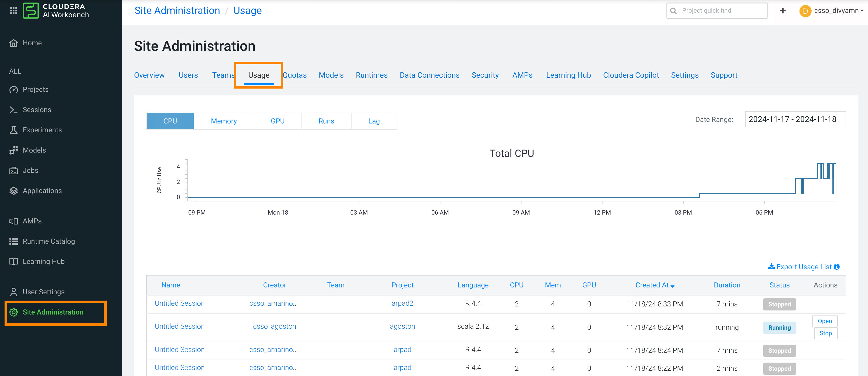Open Applications layers icon in sidebar

[13, 191]
